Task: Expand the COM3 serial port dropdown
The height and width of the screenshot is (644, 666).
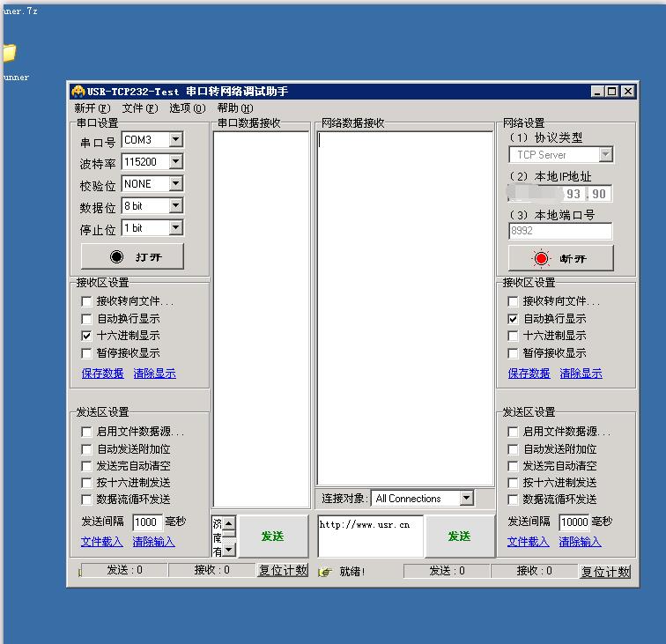Action: point(175,140)
